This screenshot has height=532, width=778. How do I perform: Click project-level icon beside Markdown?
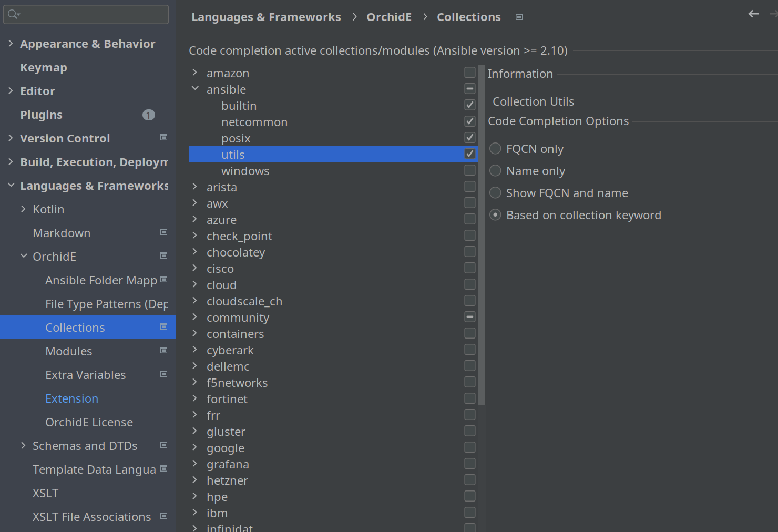[163, 232]
